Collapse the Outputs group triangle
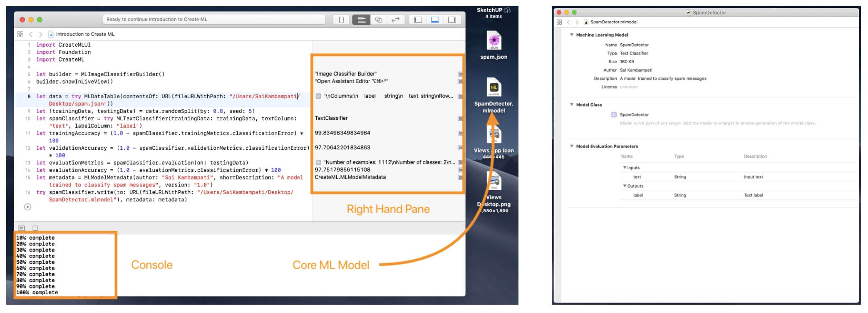The height and width of the screenshot is (313, 868). 625,186
